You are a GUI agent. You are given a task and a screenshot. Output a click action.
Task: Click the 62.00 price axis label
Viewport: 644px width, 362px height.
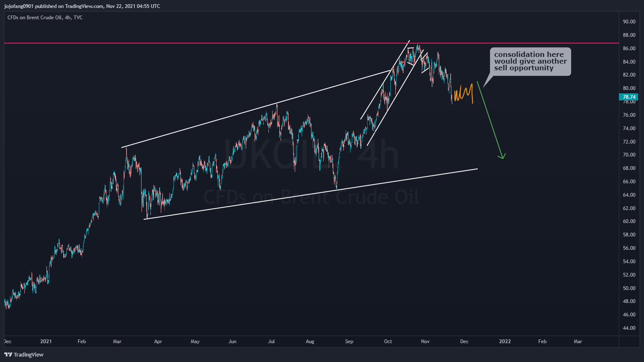click(x=629, y=208)
